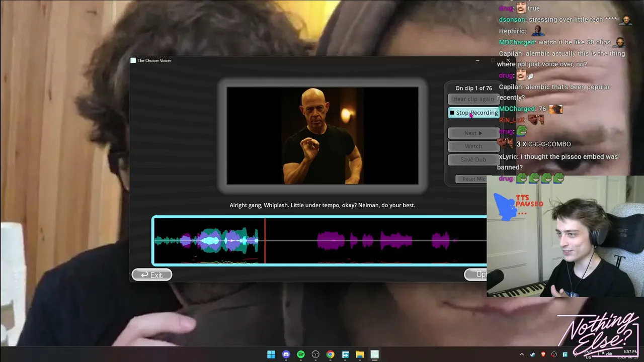This screenshot has width=644, height=362.
Task: Open OBS Studio from the taskbar
Action: pyautogui.click(x=315, y=354)
